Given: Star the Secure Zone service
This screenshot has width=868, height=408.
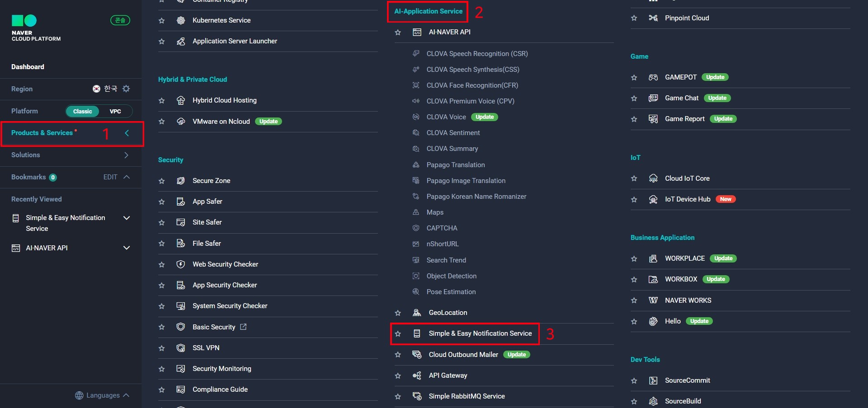Looking at the screenshot, I should coord(161,181).
